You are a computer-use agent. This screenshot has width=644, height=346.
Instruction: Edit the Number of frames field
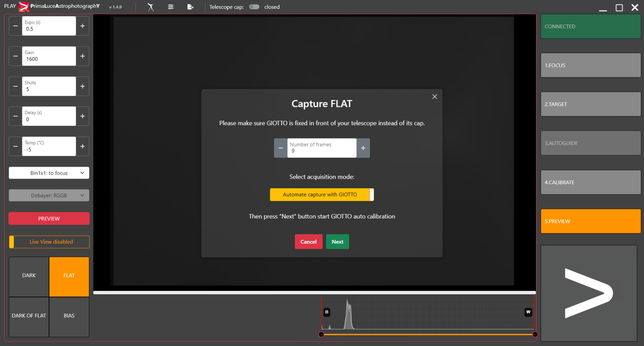[322, 148]
